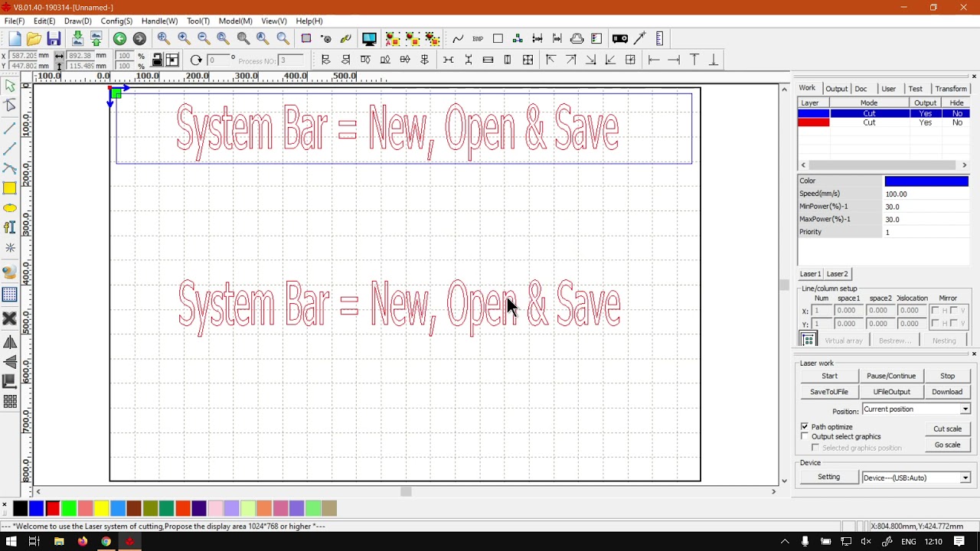Click the Download button
The height and width of the screenshot is (551, 980).
[947, 392]
